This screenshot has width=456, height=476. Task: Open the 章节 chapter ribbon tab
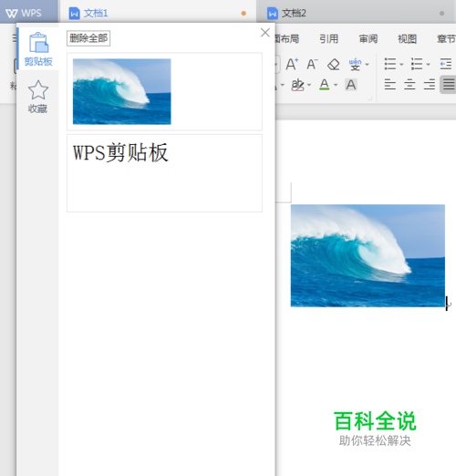click(x=446, y=39)
